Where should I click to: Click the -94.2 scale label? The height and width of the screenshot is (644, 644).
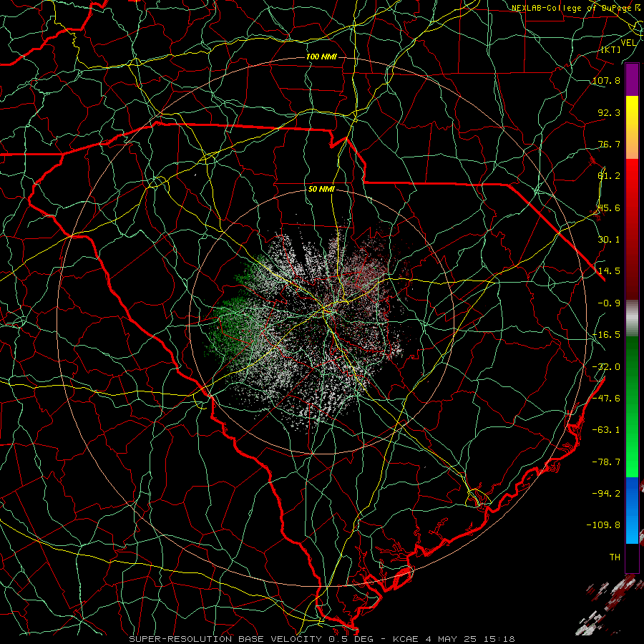[606, 494]
